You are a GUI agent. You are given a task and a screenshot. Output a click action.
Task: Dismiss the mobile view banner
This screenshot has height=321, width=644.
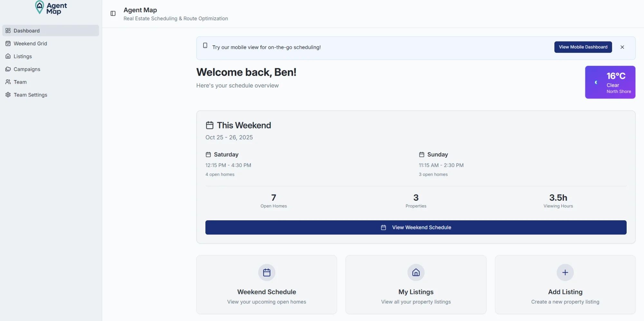point(622,47)
